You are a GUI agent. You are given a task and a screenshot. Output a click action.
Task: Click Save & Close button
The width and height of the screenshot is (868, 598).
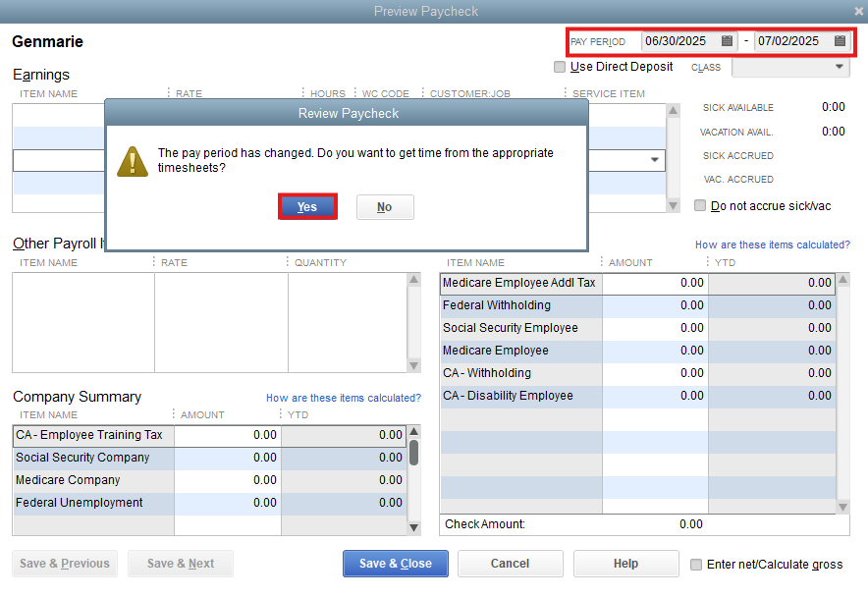coord(396,564)
